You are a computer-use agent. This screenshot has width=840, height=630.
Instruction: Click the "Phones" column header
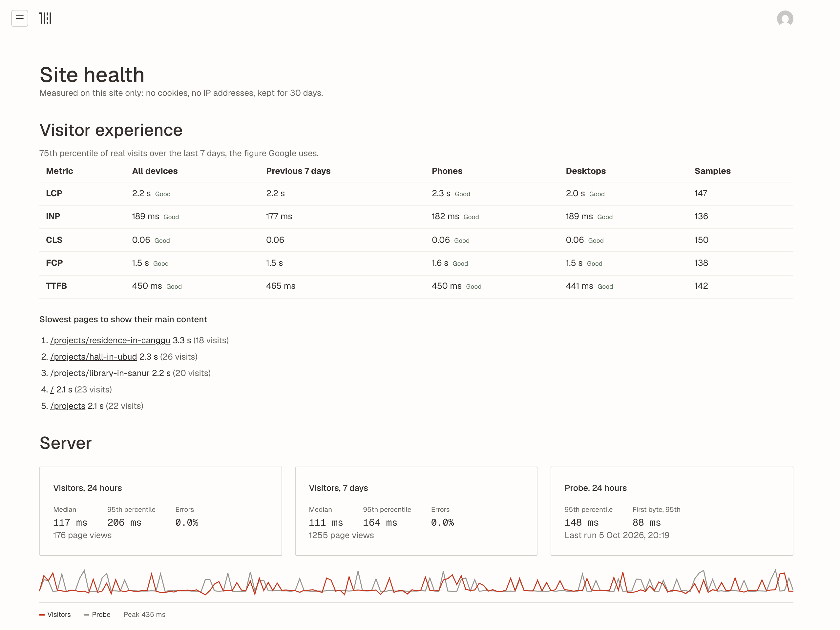pos(447,171)
